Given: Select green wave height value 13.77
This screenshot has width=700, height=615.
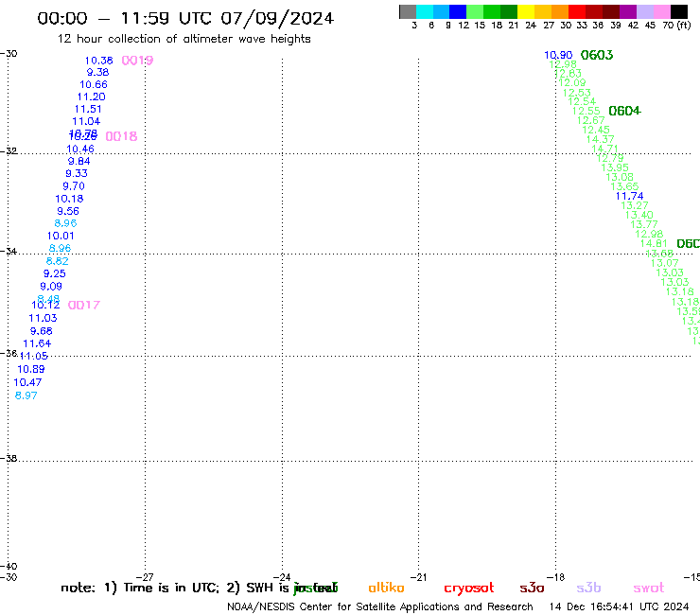Looking at the screenshot, I should 644,224.
